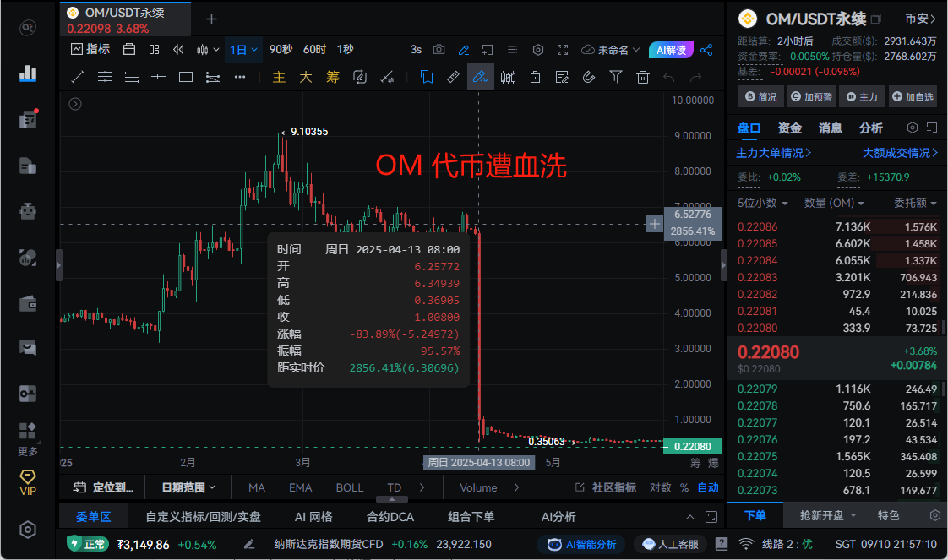
Task: Click the undo arrow in drawing toolbar
Action: [x=668, y=78]
